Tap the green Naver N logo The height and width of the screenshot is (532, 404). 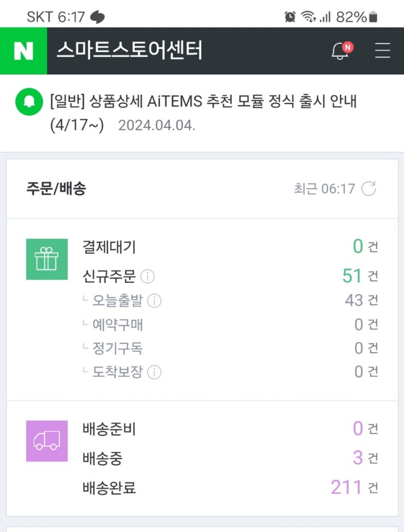23,51
